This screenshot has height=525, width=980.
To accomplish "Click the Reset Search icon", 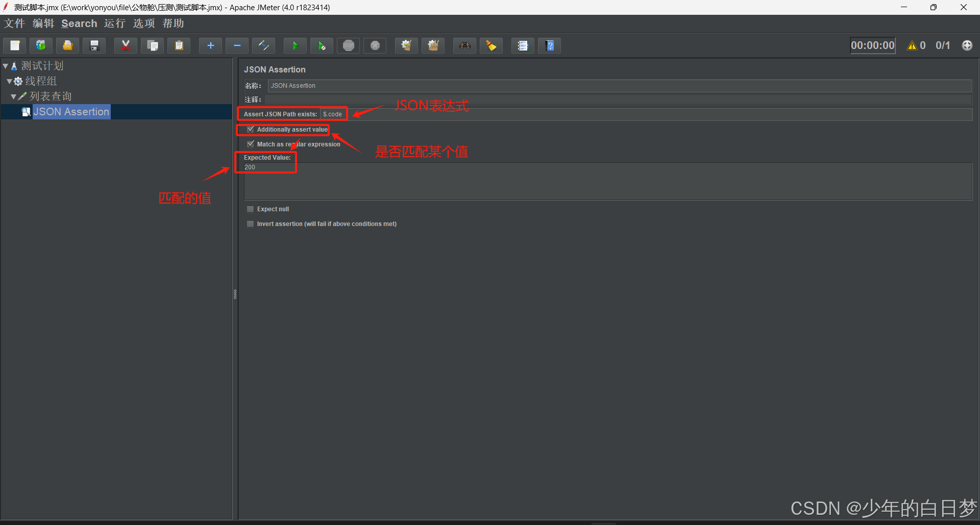I will (491, 45).
